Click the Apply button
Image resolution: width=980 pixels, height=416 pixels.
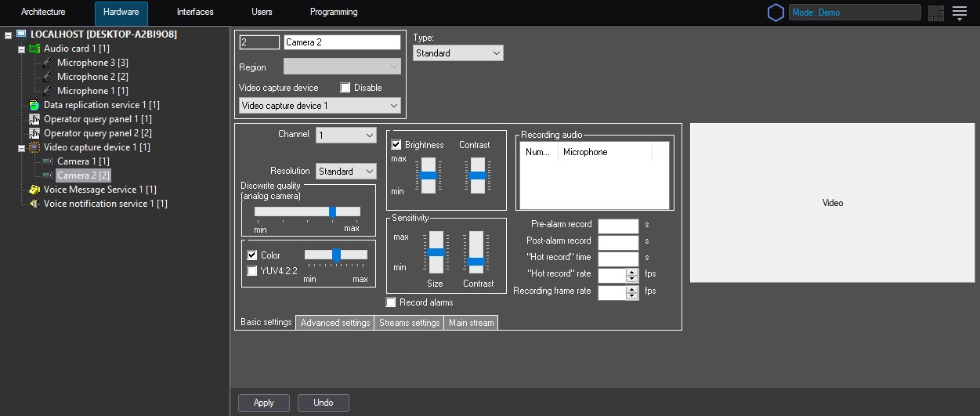264,403
